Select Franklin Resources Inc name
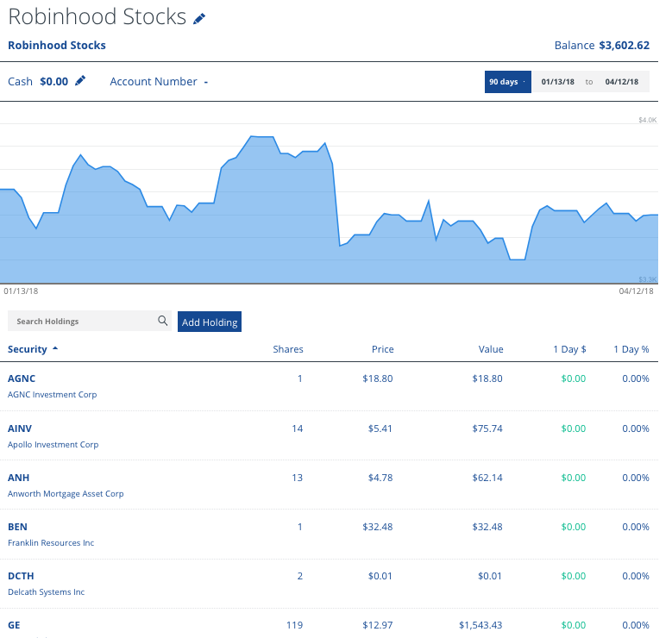Screen dimensions: 672x638 click(x=51, y=543)
